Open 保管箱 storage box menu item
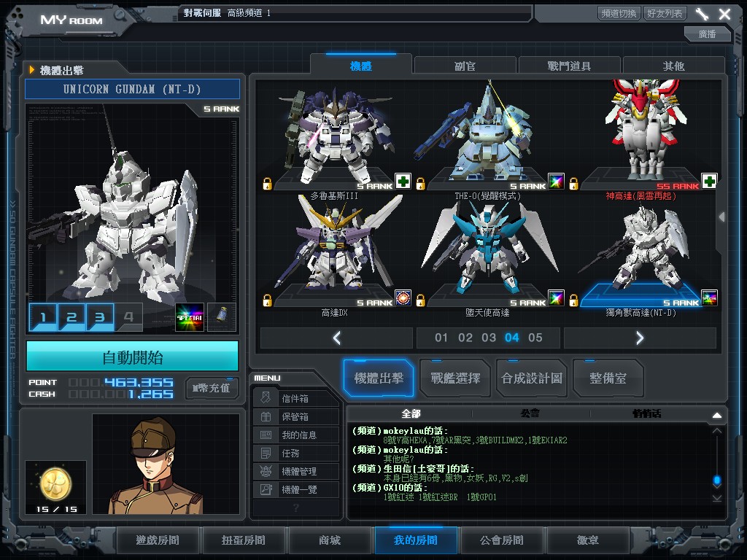747x560 pixels. (x=296, y=416)
